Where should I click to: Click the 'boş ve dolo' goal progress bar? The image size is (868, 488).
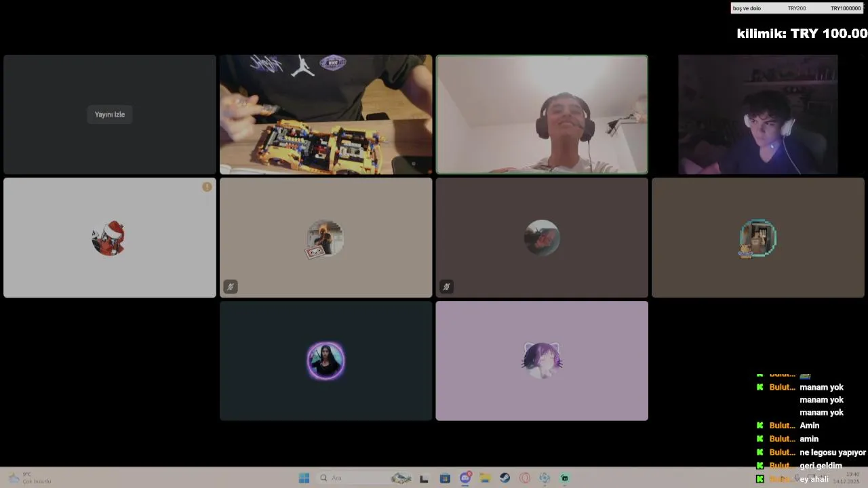797,8
